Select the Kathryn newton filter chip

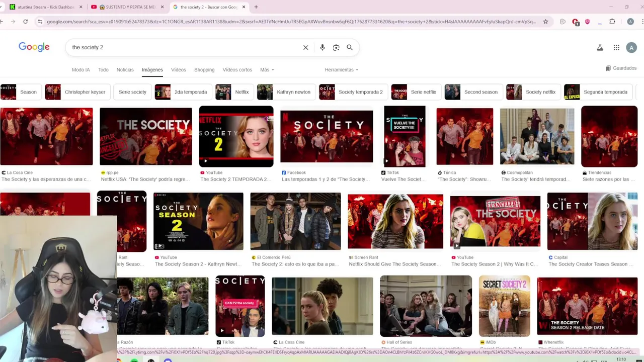286,92
